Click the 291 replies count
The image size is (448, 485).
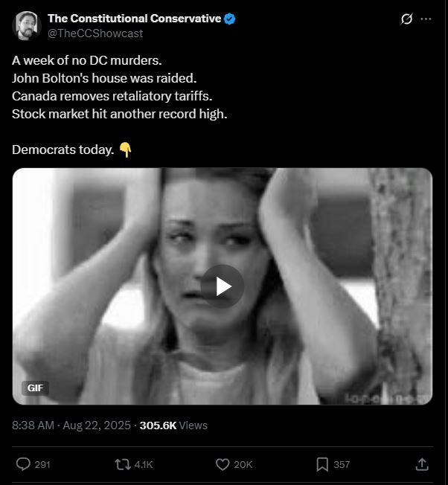tap(42, 464)
